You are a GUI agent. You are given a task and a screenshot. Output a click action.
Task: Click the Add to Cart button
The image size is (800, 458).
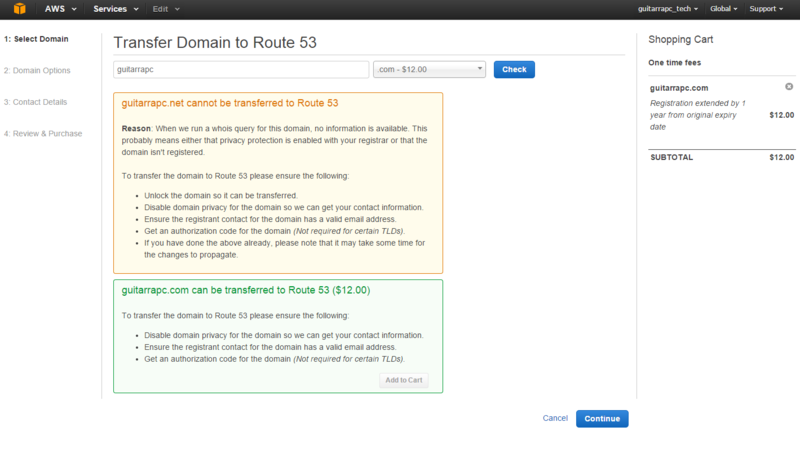tap(404, 380)
